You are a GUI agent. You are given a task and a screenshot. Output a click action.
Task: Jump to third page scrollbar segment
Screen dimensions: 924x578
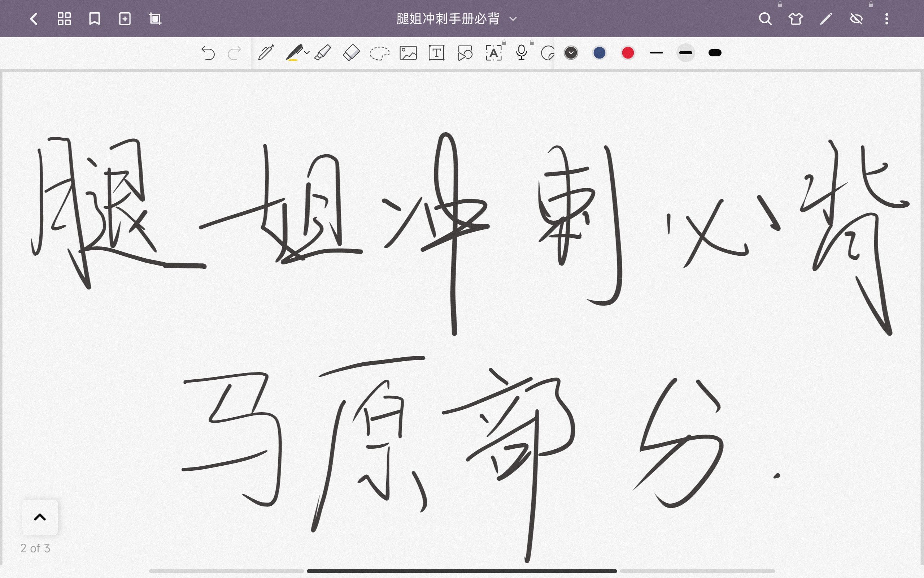click(x=698, y=571)
